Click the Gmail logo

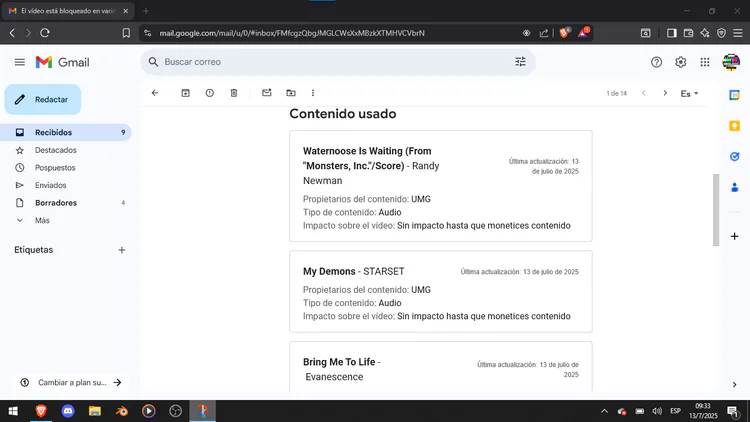62,62
